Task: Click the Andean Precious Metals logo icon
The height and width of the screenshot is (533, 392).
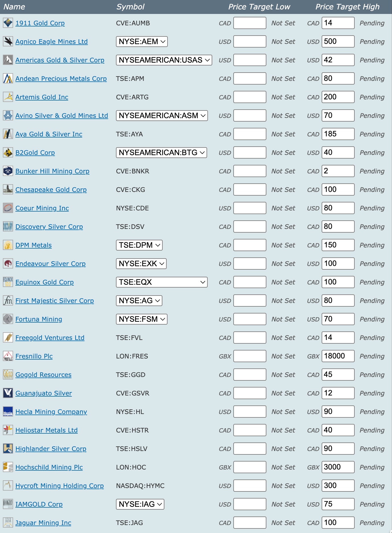Action: tap(8, 79)
